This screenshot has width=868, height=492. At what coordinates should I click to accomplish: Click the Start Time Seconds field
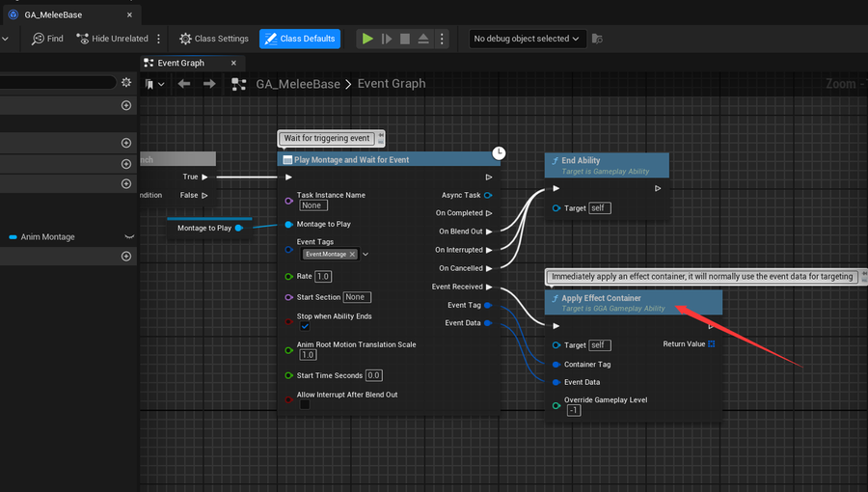[x=373, y=375]
